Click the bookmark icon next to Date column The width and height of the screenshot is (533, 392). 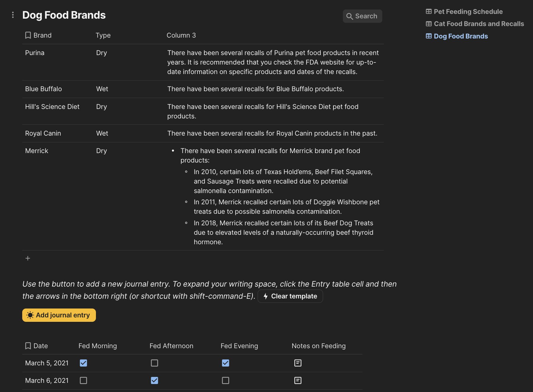(x=28, y=346)
